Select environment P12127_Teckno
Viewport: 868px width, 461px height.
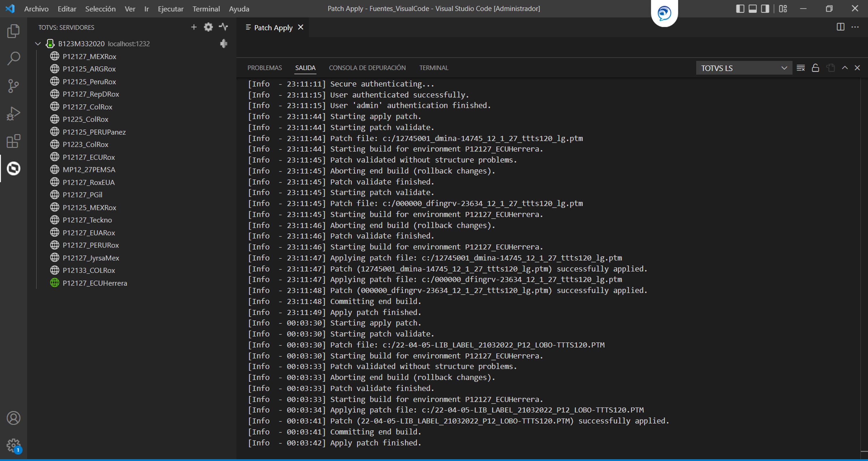pyautogui.click(x=87, y=220)
